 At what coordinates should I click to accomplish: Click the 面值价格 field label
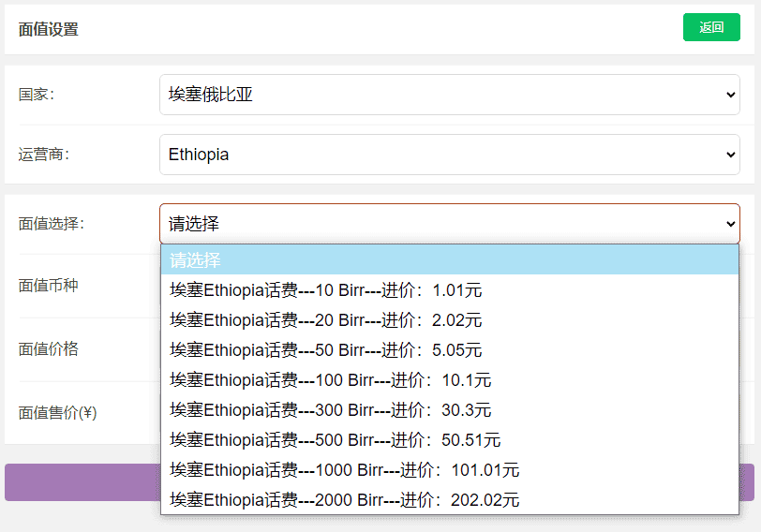pos(49,349)
